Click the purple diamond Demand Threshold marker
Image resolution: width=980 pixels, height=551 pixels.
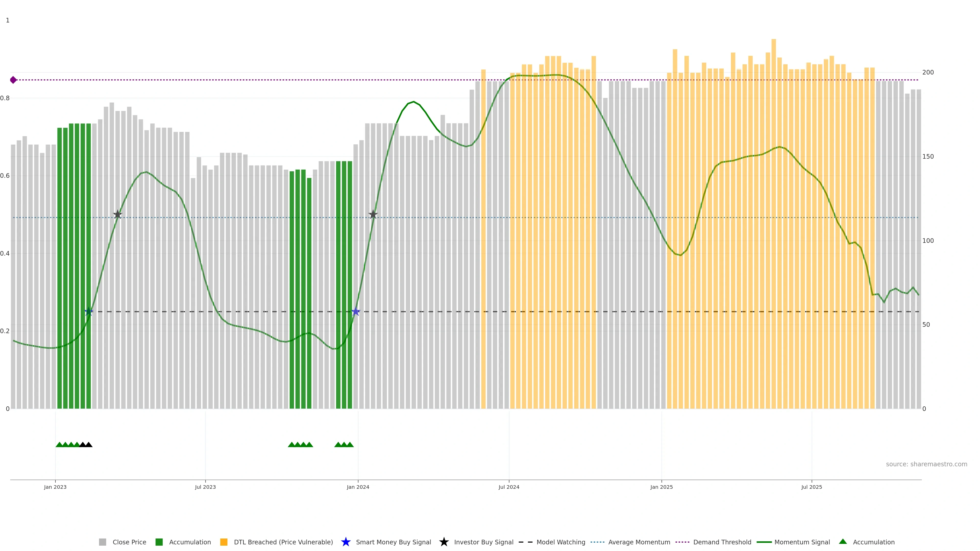13,80
